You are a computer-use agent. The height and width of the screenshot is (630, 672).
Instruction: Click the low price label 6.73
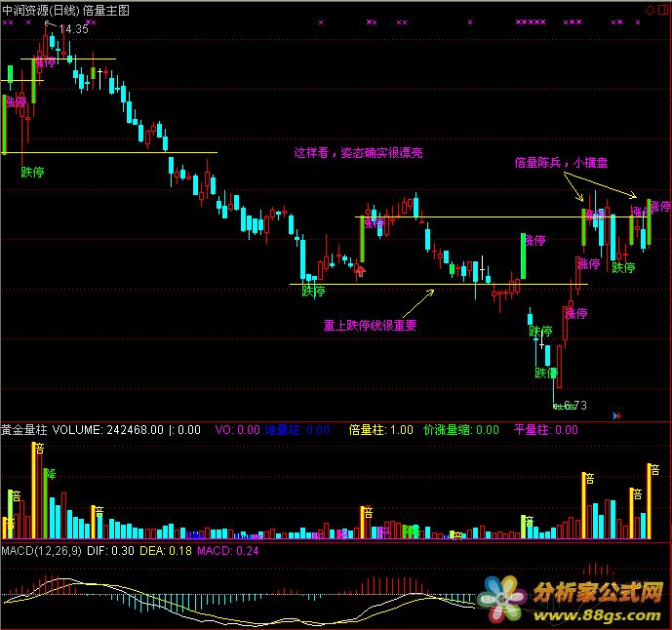[575, 405]
